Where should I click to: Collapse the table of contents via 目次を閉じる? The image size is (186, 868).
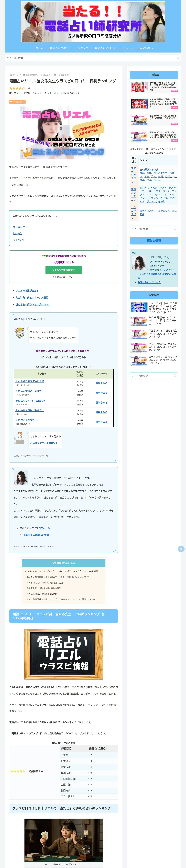(71, 563)
